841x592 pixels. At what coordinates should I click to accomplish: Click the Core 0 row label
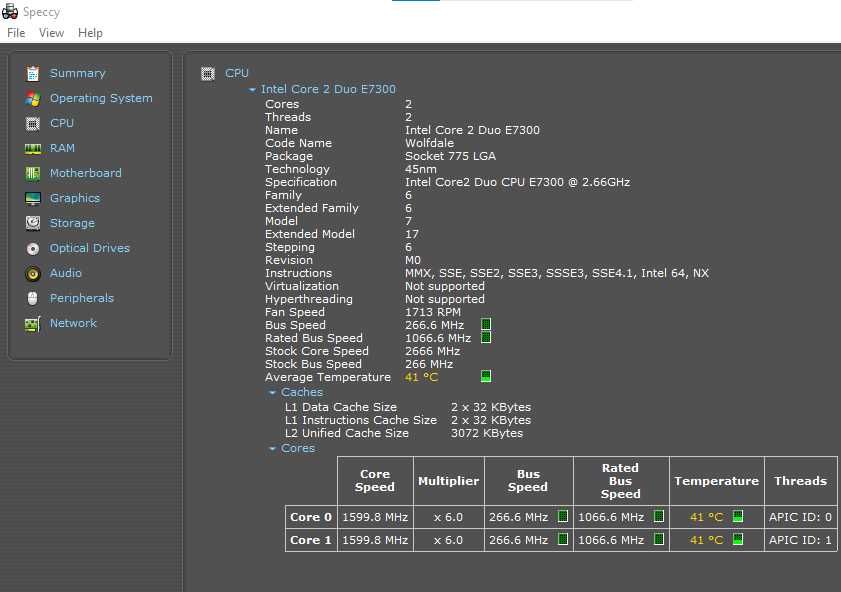click(311, 517)
